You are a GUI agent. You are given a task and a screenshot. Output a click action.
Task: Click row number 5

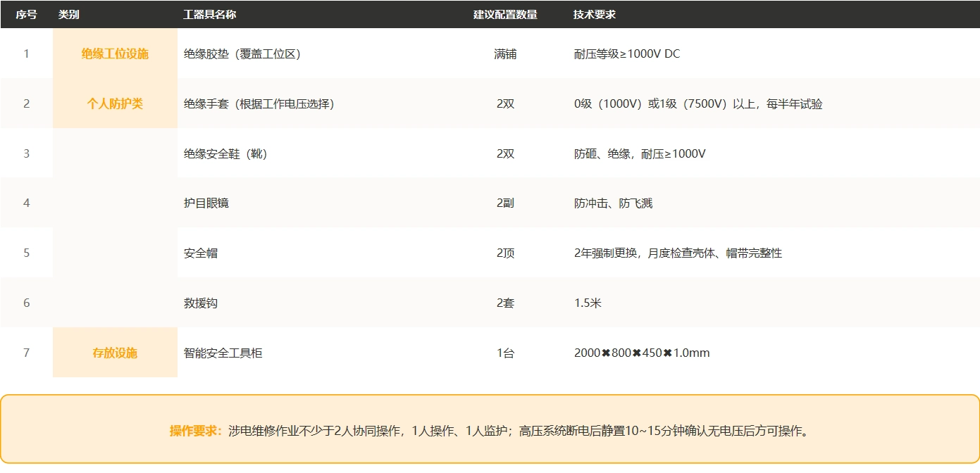click(x=27, y=253)
